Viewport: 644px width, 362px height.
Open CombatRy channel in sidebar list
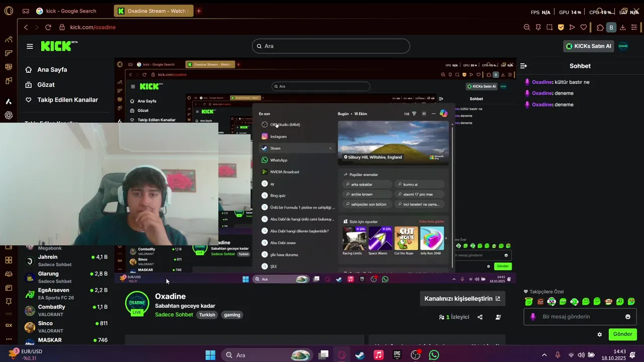[66, 310]
